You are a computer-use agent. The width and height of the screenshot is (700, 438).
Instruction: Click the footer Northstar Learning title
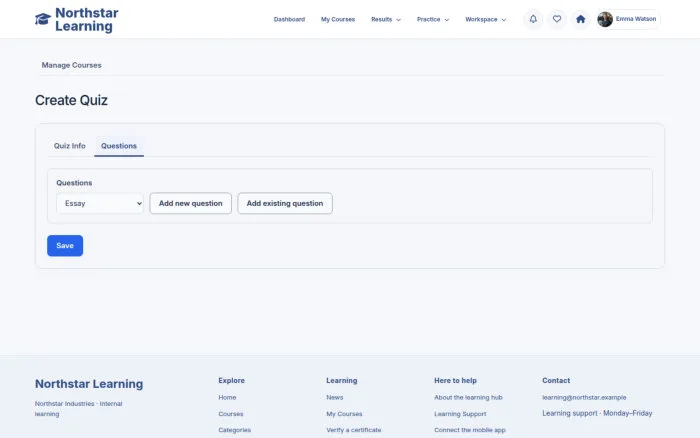[x=89, y=384]
